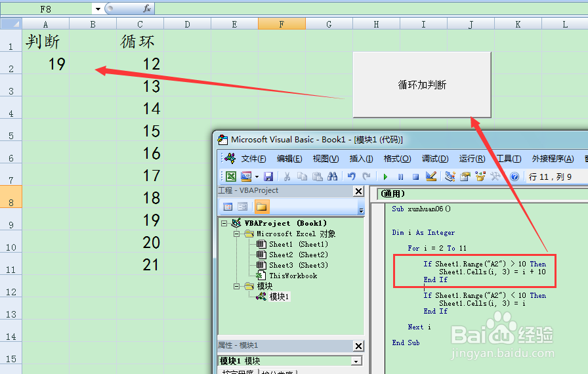Select Sheet2 (Sheet2) in project tree
Image resolution: width=588 pixels, height=374 pixels.
tap(299, 255)
